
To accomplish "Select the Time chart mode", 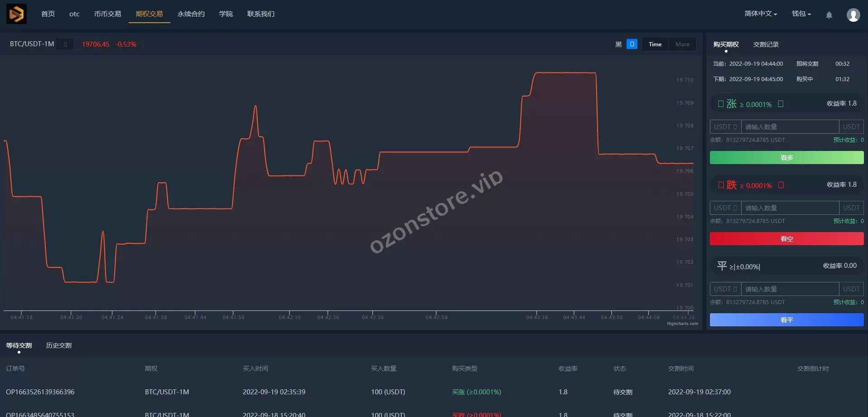I will [655, 44].
